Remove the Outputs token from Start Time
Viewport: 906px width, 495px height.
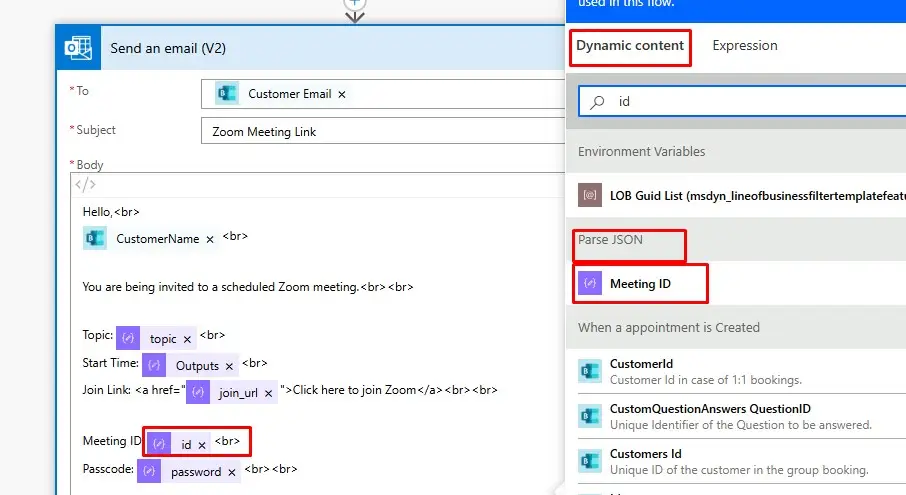pyautogui.click(x=230, y=366)
